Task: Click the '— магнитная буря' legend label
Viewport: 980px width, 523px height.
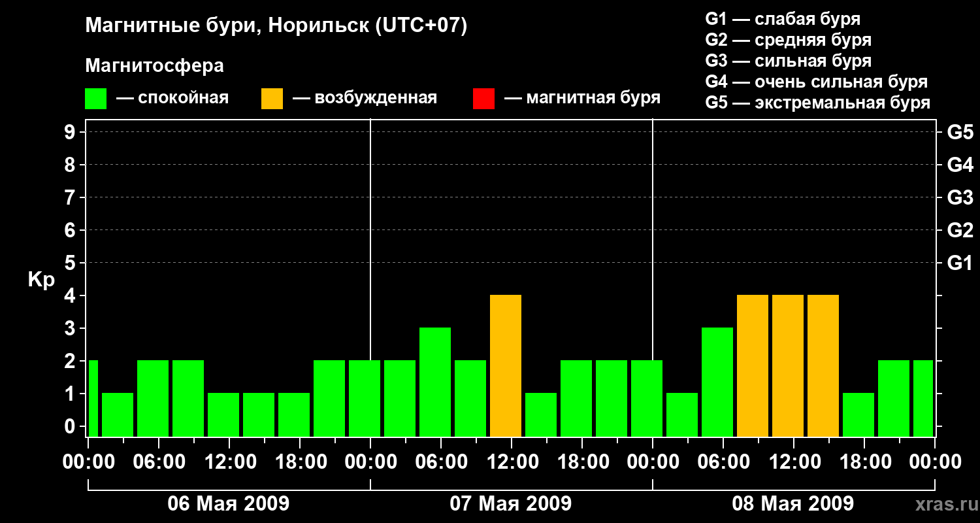Action: (x=582, y=99)
